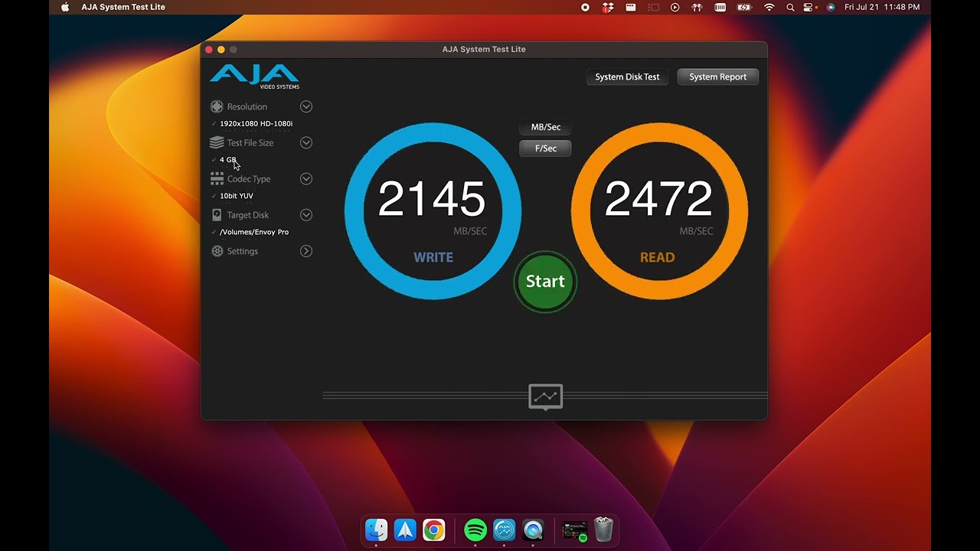Click the AJA Video Systems logo

[x=254, y=77]
